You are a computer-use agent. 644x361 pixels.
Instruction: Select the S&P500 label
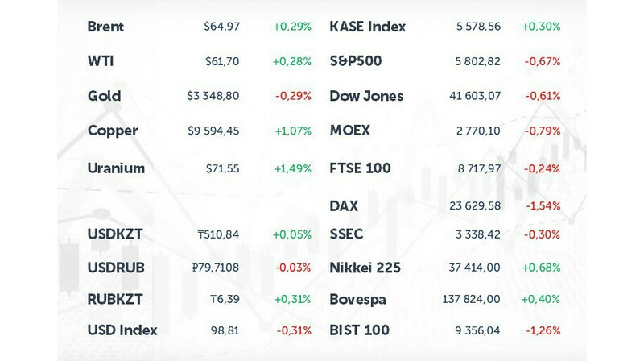pos(356,61)
